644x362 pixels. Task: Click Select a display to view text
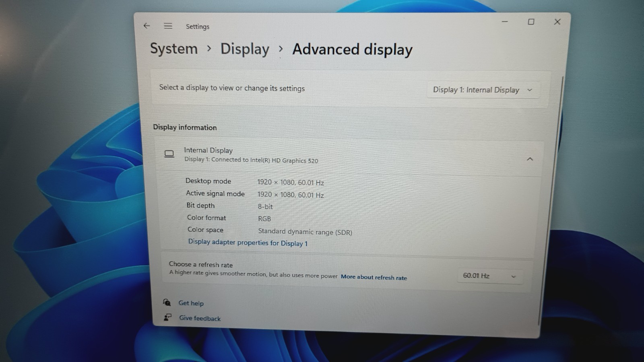coord(232,88)
